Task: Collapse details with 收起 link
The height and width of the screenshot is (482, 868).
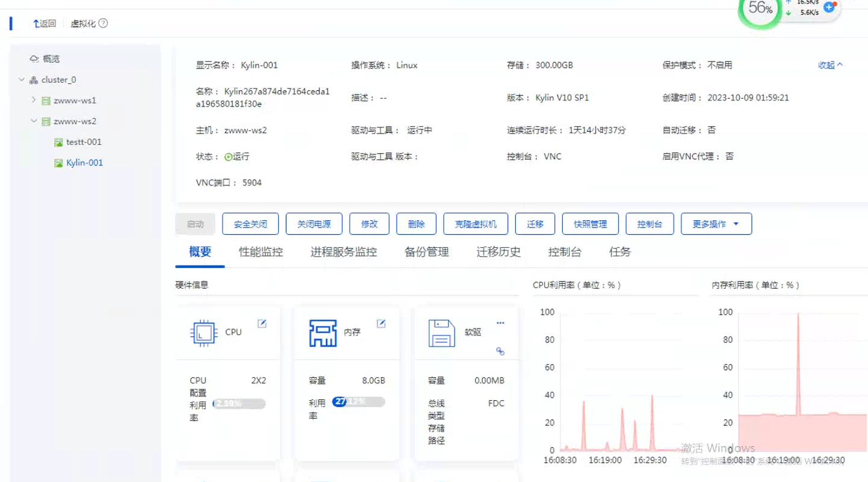Action: coord(830,65)
